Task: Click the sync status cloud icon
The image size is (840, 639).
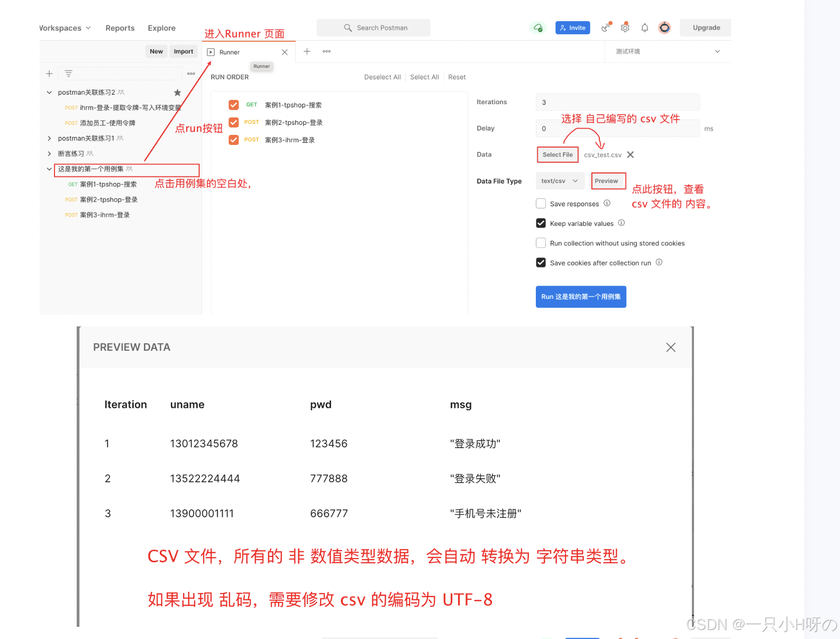Action: (538, 28)
